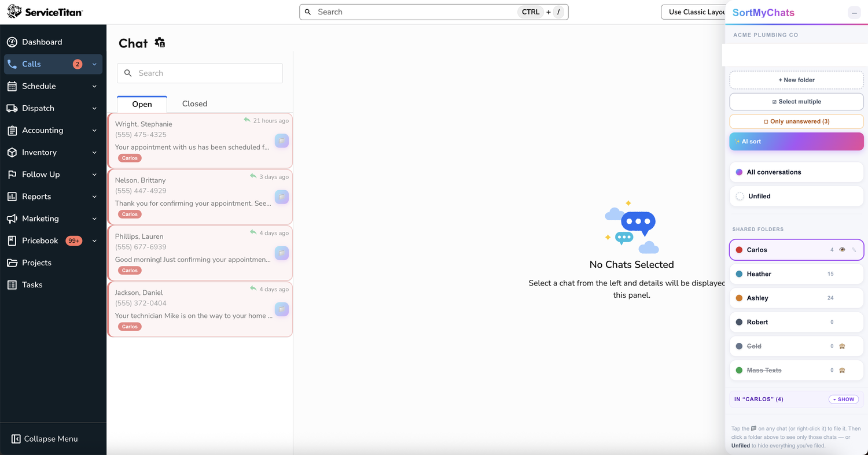Click Carlos tag on Brittany Nelson's chat
Viewport: 868px width, 455px height.
click(130, 214)
